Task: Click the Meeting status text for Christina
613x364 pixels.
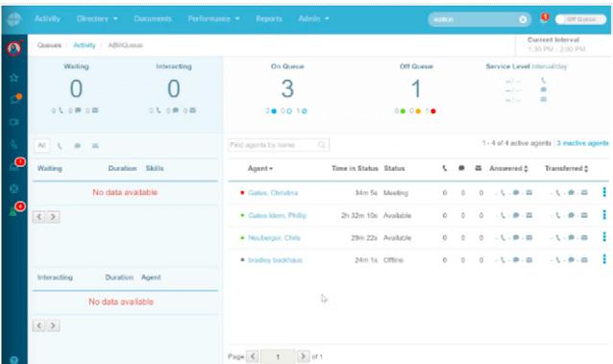Action: (396, 193)
